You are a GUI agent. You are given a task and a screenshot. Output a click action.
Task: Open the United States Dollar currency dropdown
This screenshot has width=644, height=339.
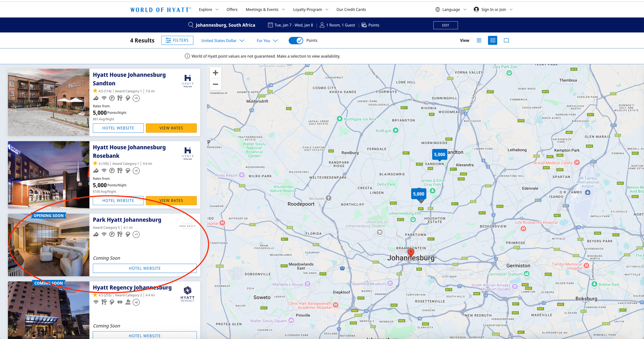click(x=223, y=41)
